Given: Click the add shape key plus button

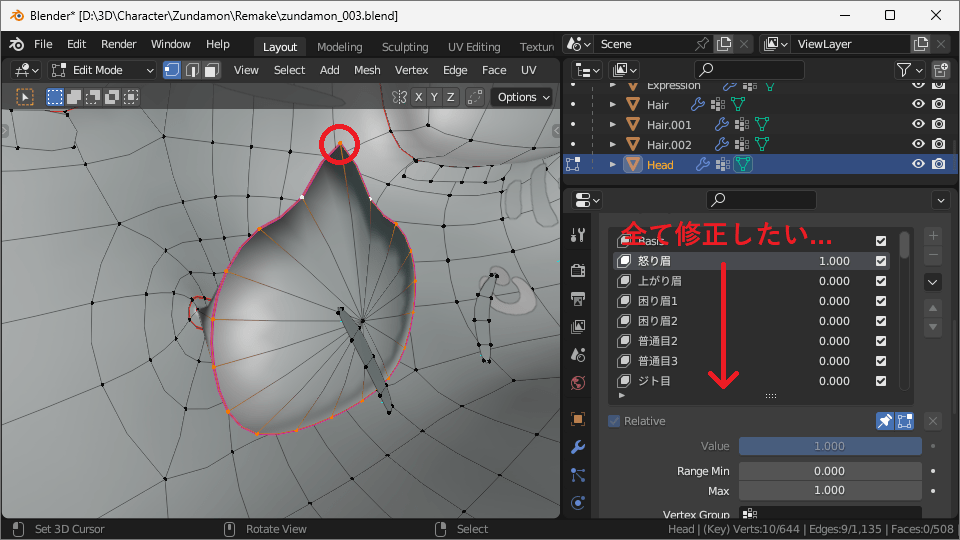Looking at the screenshot, I should pyautogui.click(x=933, y=236).
